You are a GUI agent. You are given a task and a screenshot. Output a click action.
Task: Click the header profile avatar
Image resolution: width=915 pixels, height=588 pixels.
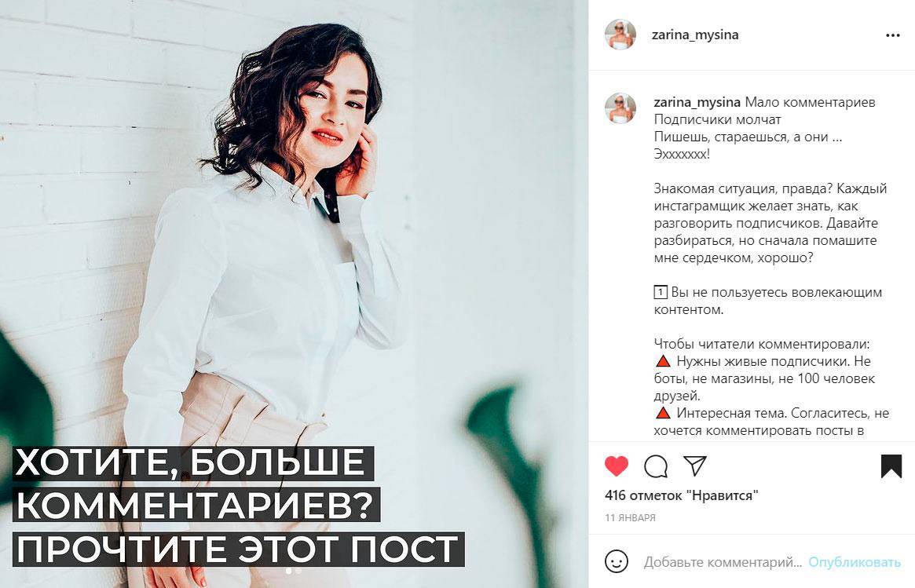(620, 35)
